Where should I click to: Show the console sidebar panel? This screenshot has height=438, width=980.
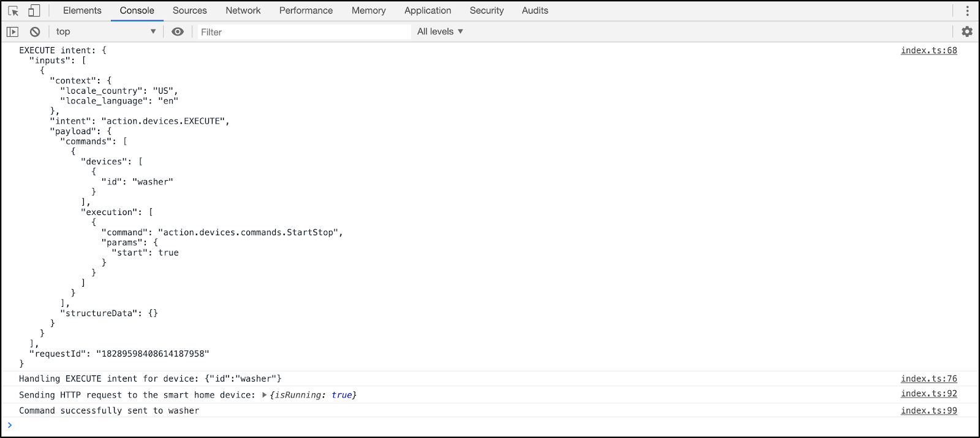point(12,32)
